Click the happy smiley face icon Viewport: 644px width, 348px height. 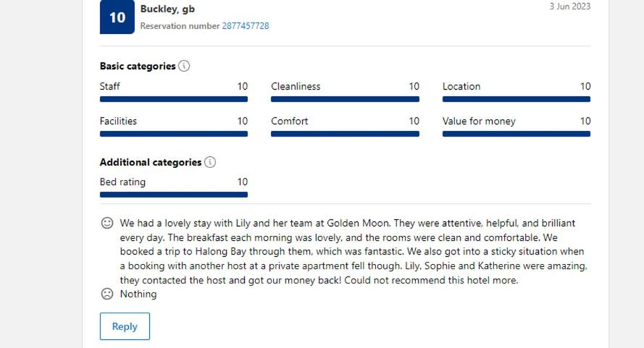107,224
